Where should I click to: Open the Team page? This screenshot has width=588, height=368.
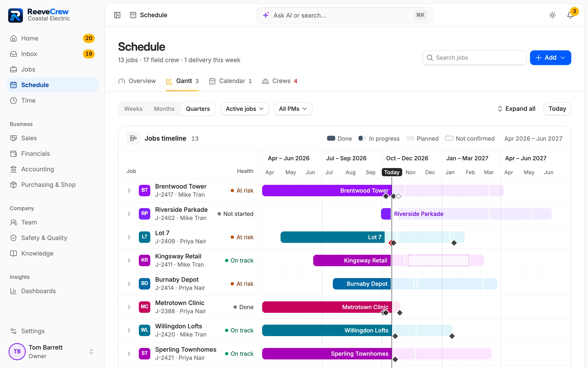(x=52, y=222)
